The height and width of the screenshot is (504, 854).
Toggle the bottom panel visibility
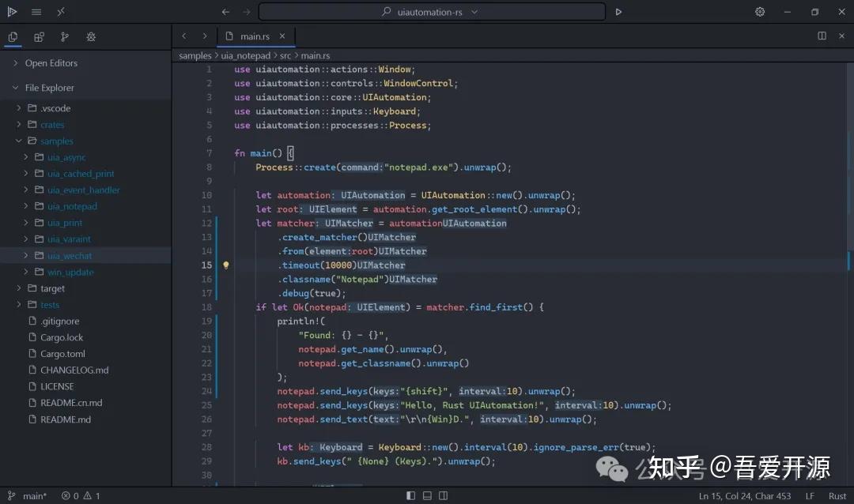[427, 495]
